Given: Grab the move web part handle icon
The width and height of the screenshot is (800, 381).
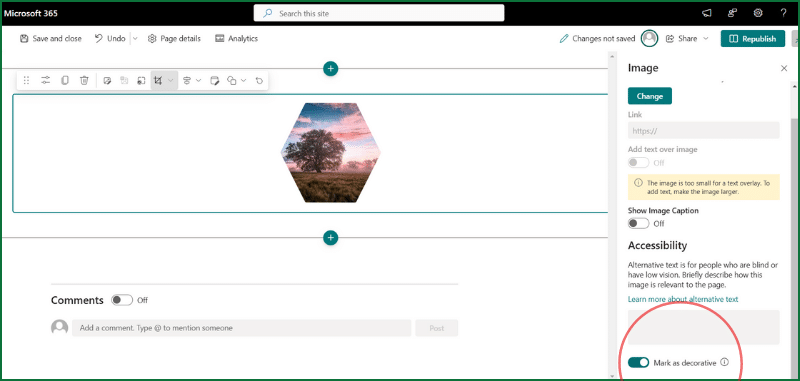Looking at the screenshot, I should [27, 80].
